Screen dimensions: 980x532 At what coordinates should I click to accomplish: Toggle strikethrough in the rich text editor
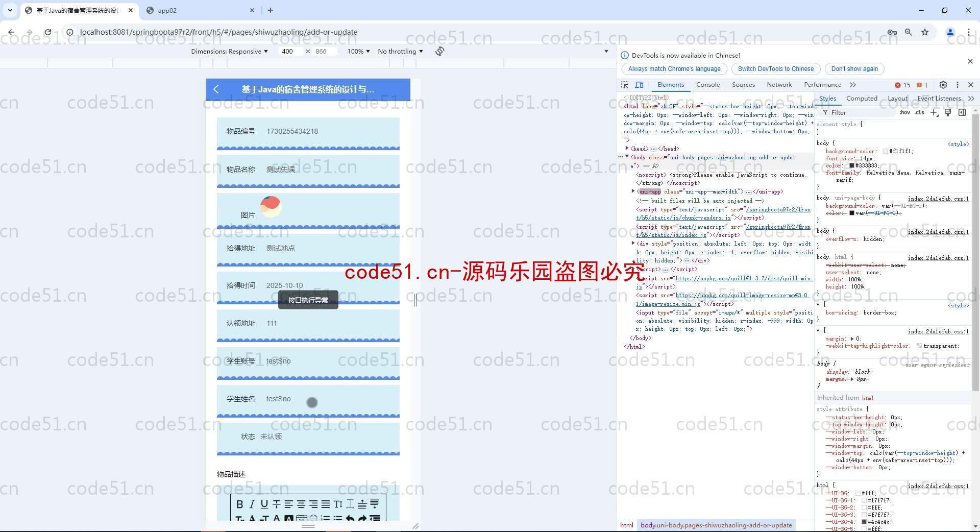click(276, 504)
